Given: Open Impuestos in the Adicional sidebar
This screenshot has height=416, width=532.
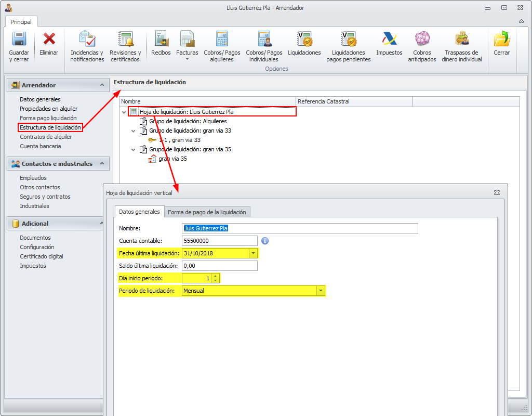Looking at the screenshot, I should pyautogui.click(x=33, y=266).
